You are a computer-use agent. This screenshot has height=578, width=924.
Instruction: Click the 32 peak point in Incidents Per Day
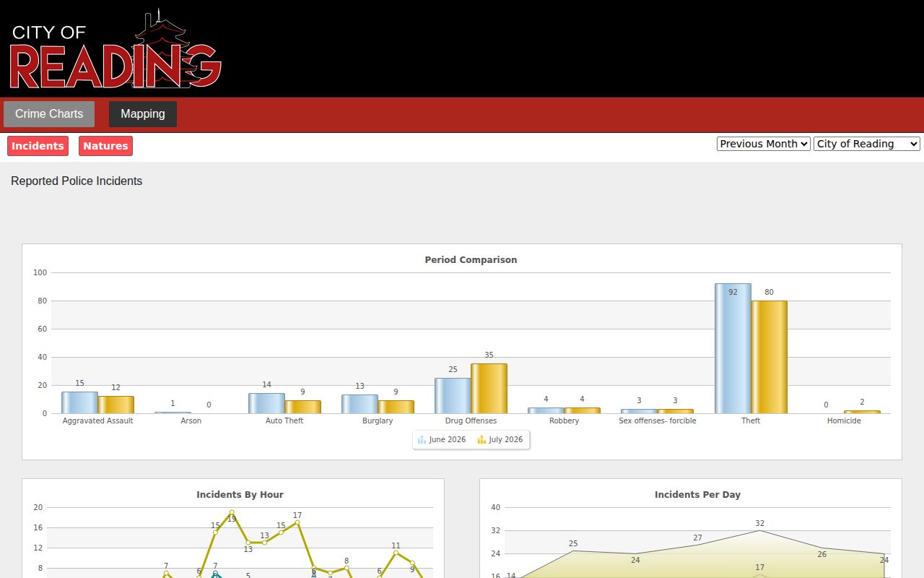tap(759, 530)
